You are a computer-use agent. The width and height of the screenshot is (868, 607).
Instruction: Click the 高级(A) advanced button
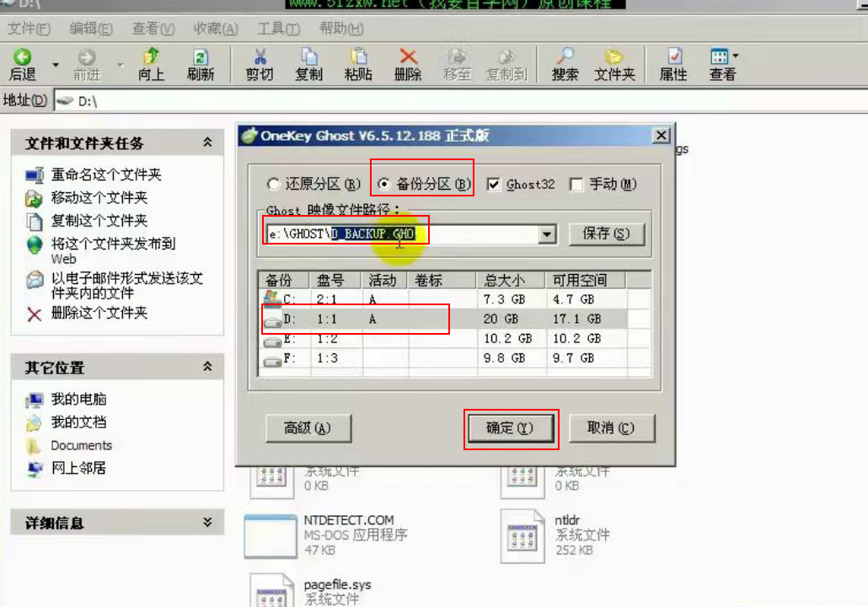click(x=308, y=428)
